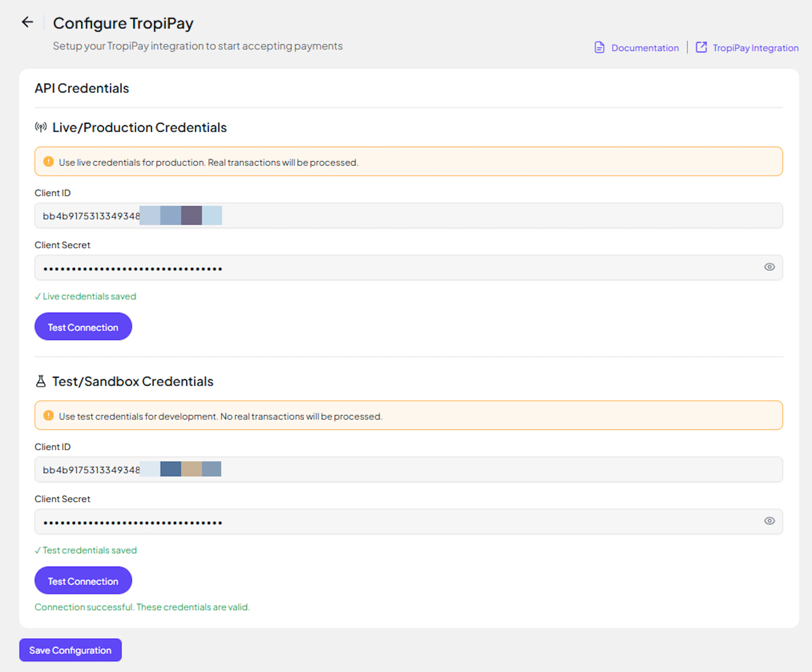
Task: Show the live Client Secret with the eye icon
Action: coord(769,267)
